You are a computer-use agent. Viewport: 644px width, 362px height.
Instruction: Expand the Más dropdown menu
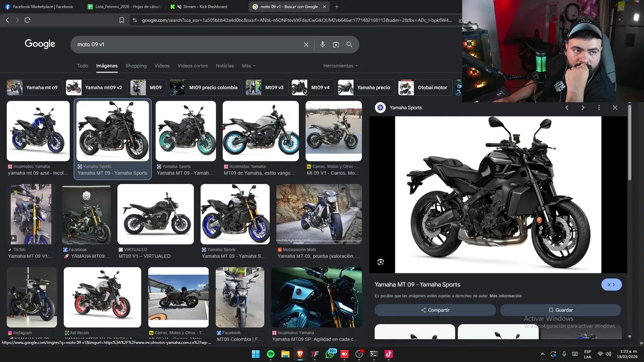tap(249, 66)
